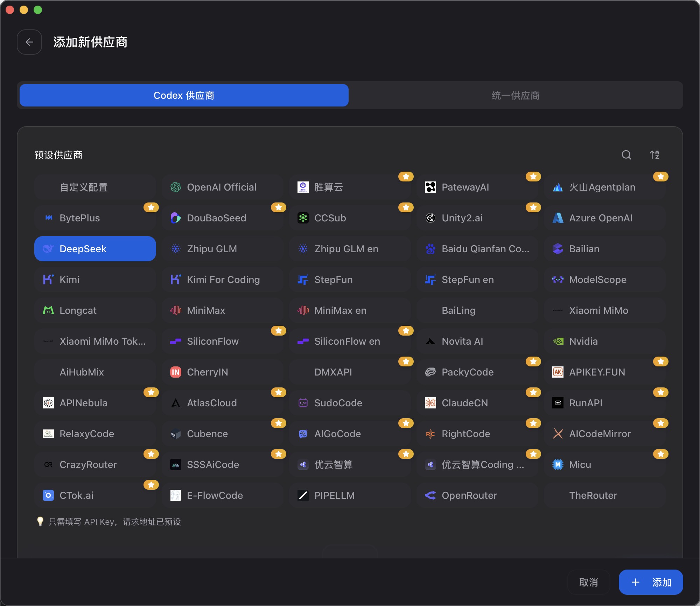Click the Bailian logo icon
The height and width of the screenshot is (606, 700).
coord(558,249)
